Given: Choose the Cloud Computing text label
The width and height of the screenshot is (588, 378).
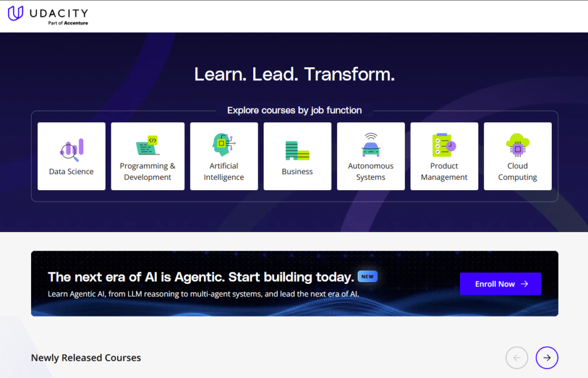Looking at the screenshot, I should pyautogui.click(x=517, y=172).
